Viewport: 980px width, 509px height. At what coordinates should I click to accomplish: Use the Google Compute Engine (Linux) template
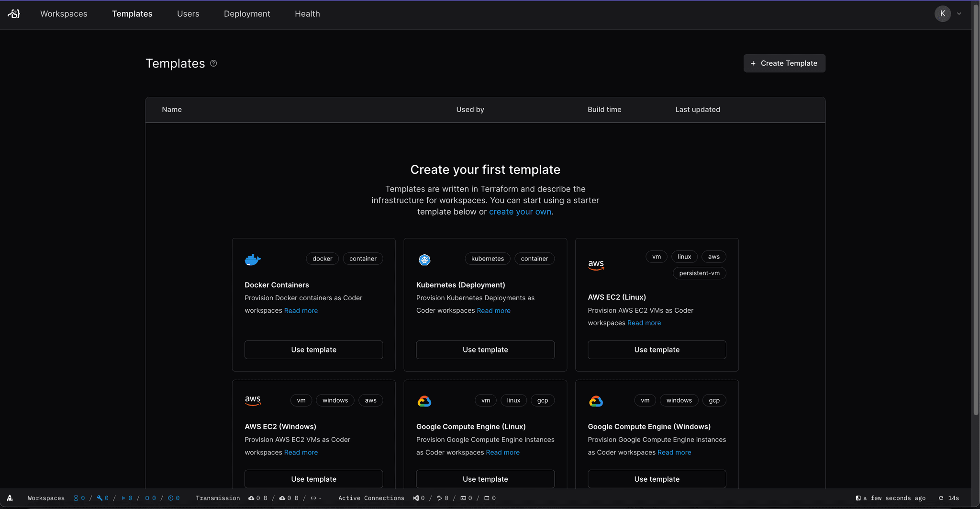485,479
